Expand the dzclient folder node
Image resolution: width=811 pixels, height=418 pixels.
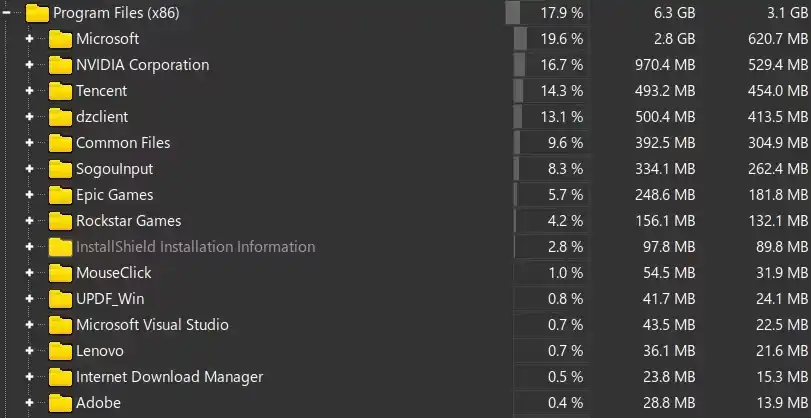click(29, 117)
